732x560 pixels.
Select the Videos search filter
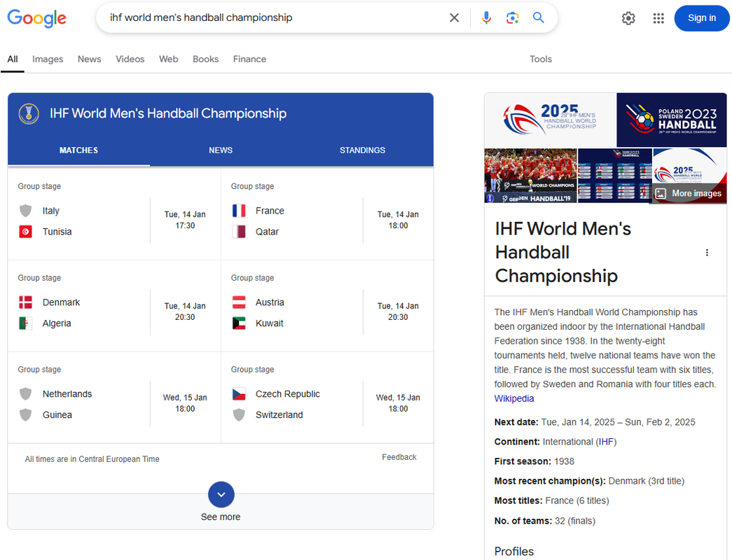click(x=130, y=59)
